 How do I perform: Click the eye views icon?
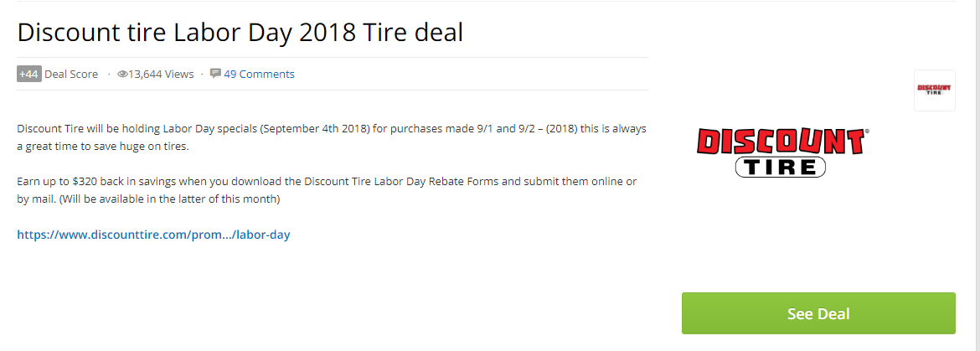(122, 74)
